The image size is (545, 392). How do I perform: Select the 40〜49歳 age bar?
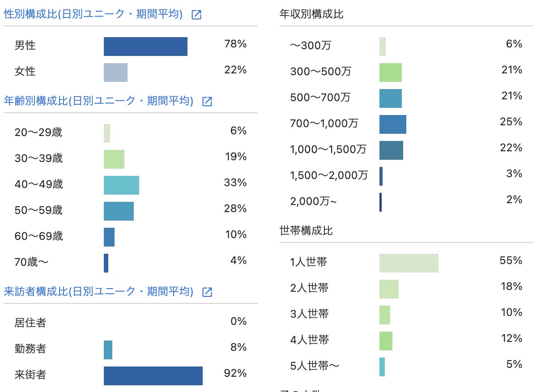(121, 185)
